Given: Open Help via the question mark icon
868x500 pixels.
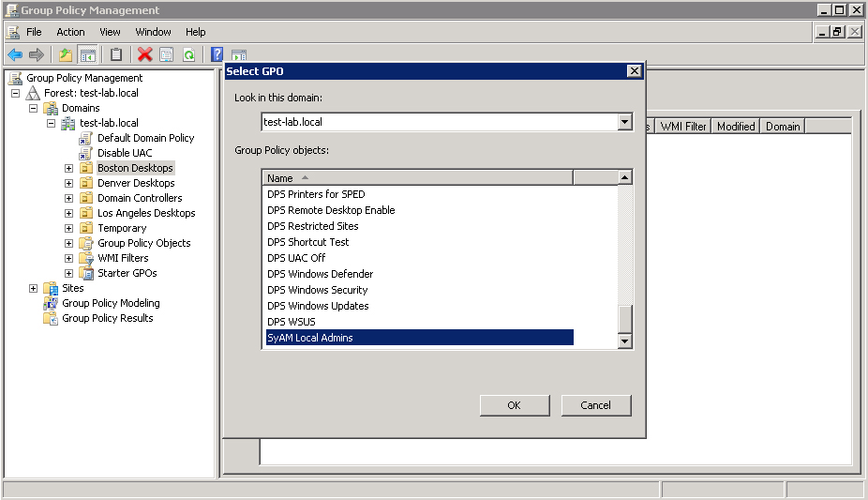Looking at the screenshot, I should pos(217,55).
